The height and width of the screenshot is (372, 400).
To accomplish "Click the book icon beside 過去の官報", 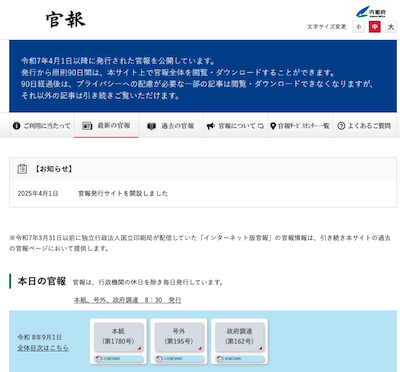I will (x=151, y=126).
